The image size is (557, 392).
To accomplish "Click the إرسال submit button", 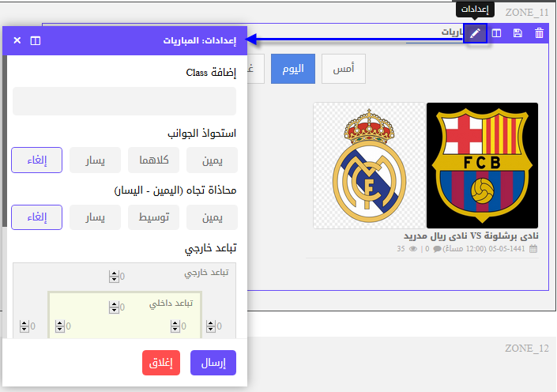I will click(x=213, y=363).
